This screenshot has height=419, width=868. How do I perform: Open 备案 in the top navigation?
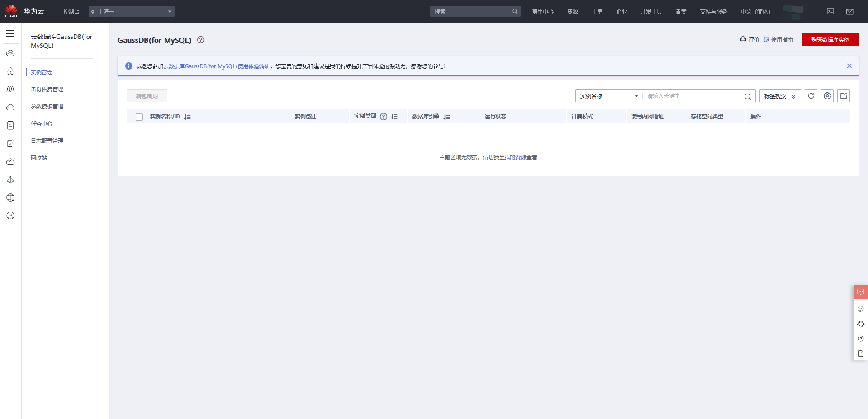pos(681,12)
